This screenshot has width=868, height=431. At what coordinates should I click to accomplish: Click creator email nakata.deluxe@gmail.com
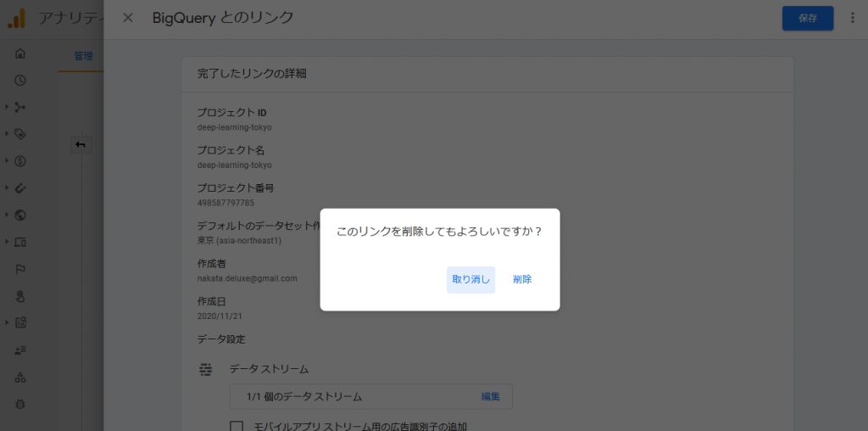click(248, 278)
